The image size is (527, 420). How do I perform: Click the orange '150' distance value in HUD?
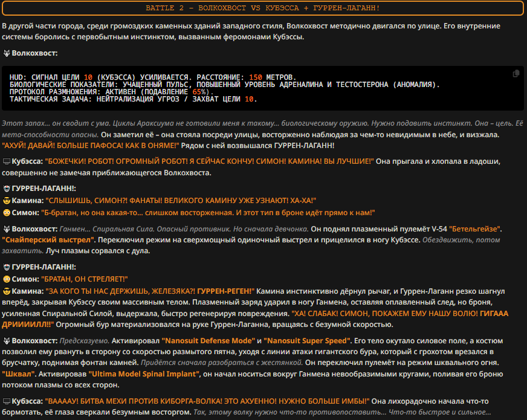point(256,77)
